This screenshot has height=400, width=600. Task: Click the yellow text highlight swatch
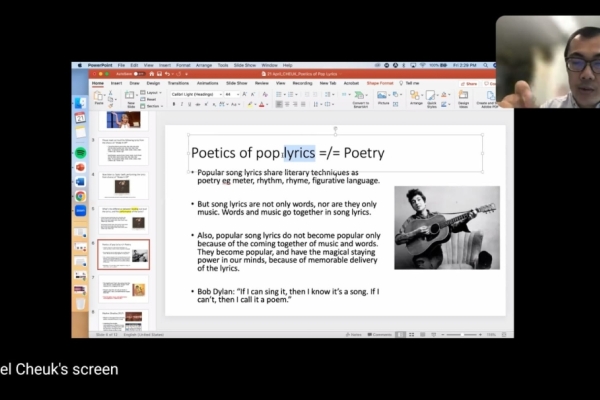[x=250, y=104]
